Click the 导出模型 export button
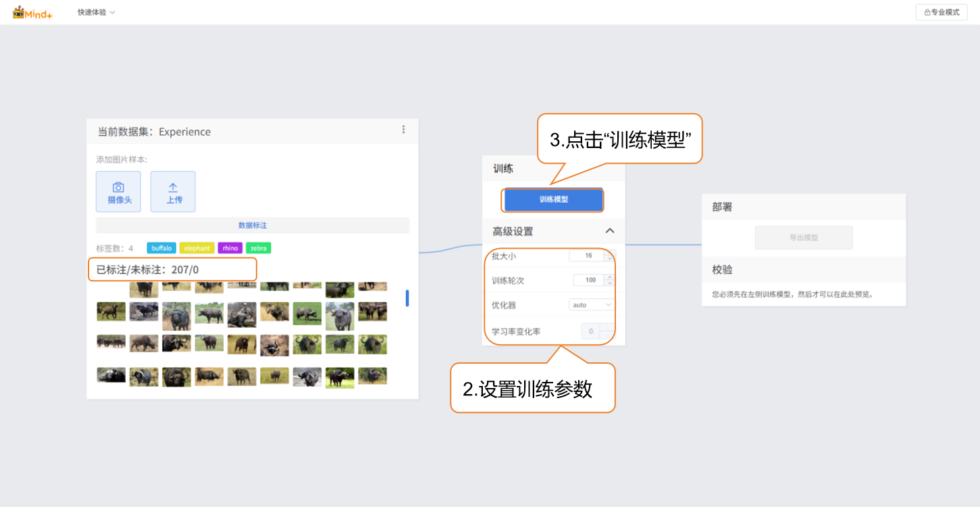 pos(803,238)
